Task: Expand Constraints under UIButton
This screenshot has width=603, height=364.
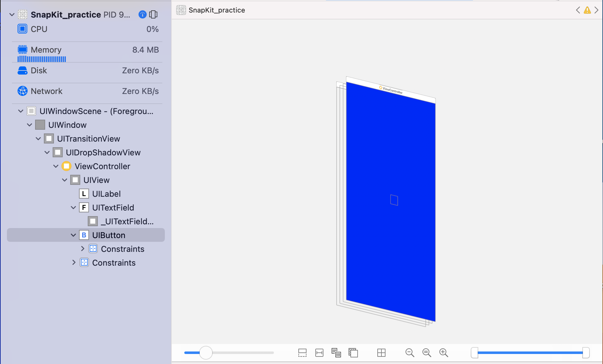Action: click(x=82, y=249)
